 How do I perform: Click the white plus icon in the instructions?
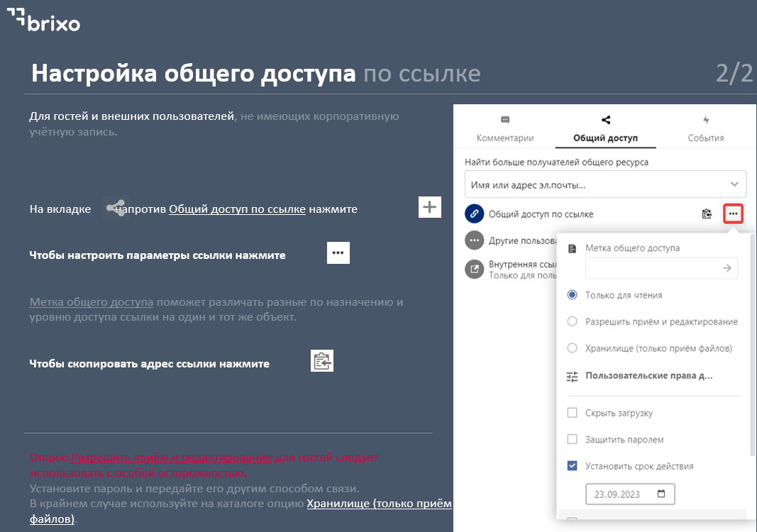tap(429, 207)
